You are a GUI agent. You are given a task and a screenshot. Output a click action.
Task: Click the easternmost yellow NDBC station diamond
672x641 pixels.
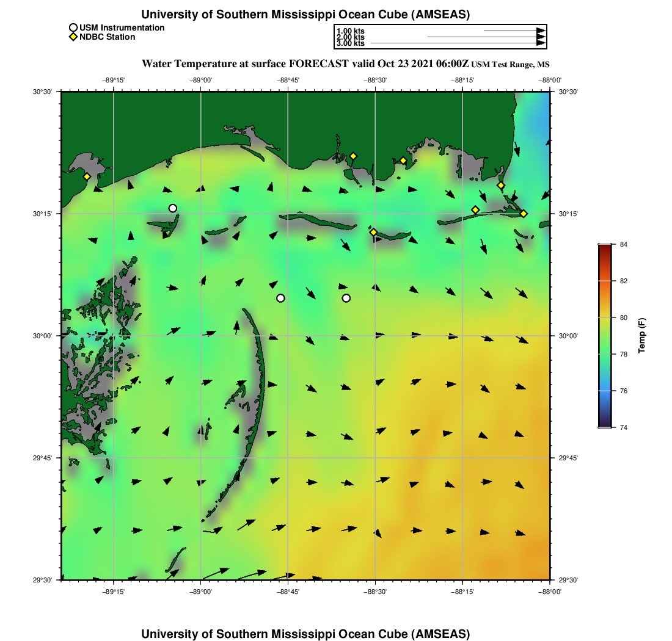click(524, 213)
